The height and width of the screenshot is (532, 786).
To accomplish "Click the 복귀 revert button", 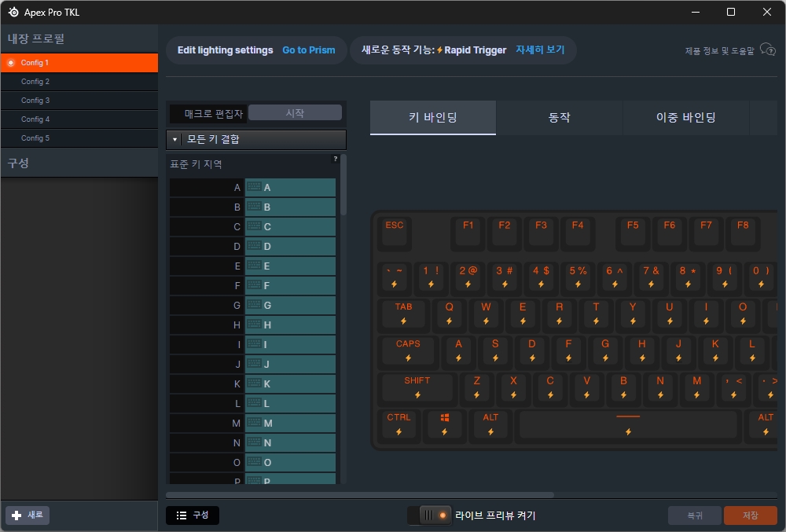I will click(695, 515).
